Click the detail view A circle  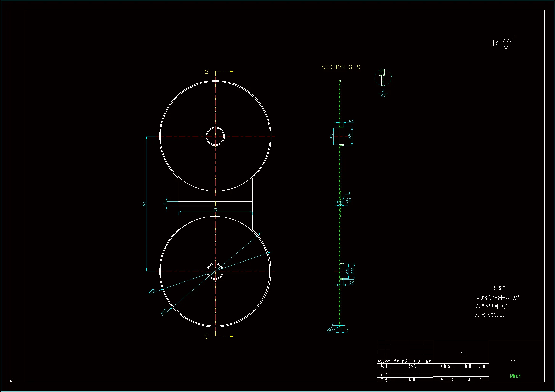[383, 77]
